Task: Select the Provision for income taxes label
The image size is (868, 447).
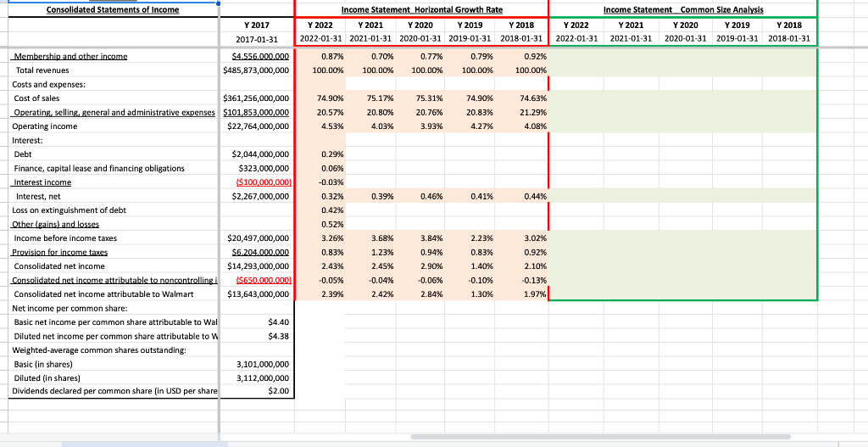Action: click(60, 252)
